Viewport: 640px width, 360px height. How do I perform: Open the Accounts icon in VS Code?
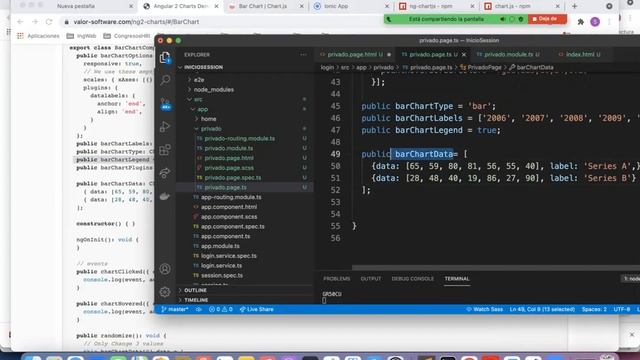coord(165,269)
